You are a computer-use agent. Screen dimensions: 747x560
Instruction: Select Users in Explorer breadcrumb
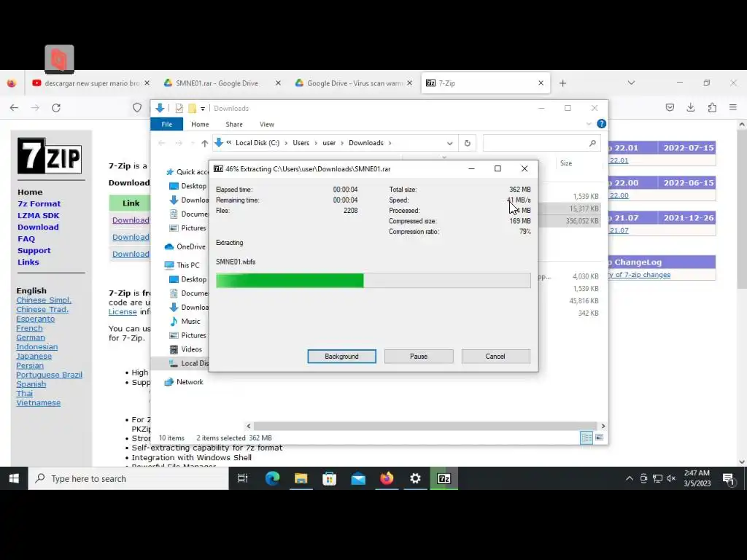301,143
